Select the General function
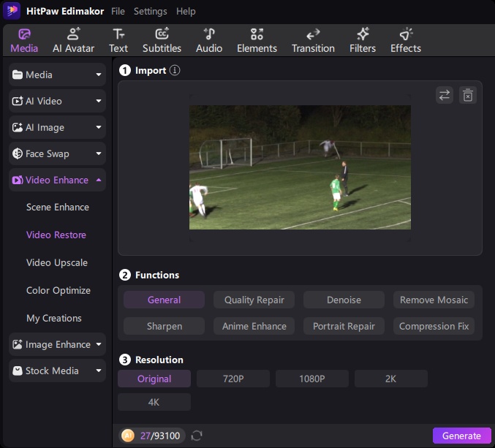The width and height of the screenshot is (495, 448). pyautogui.click(x=165, y=300)
